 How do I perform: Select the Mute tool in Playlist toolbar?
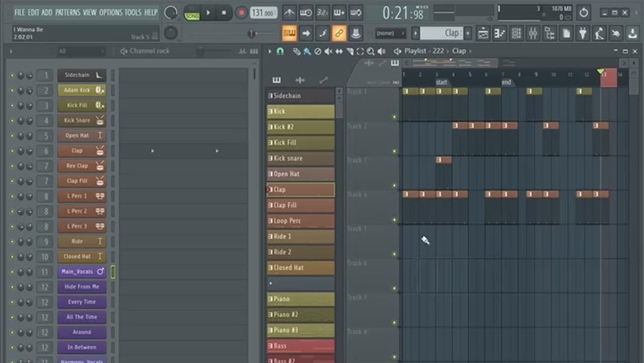point(328,51)
